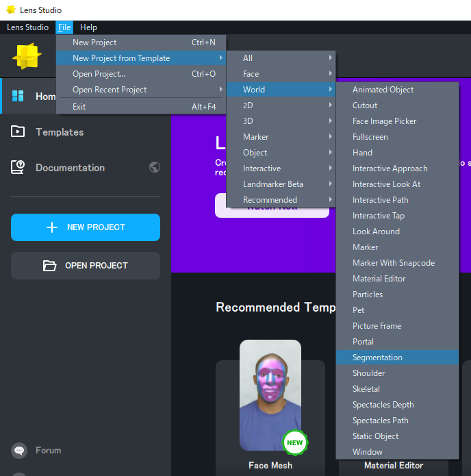Select Skeletal template
This screenshot has height=476, width=471.
(397, 389)
